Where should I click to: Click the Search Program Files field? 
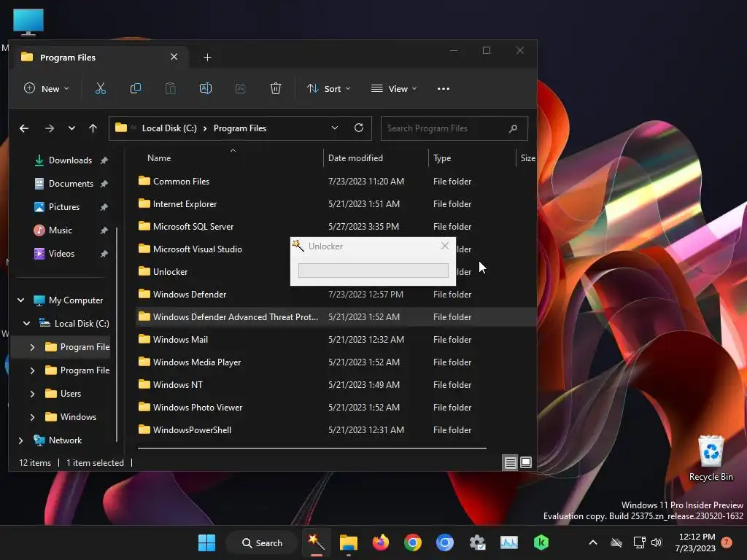454,128
